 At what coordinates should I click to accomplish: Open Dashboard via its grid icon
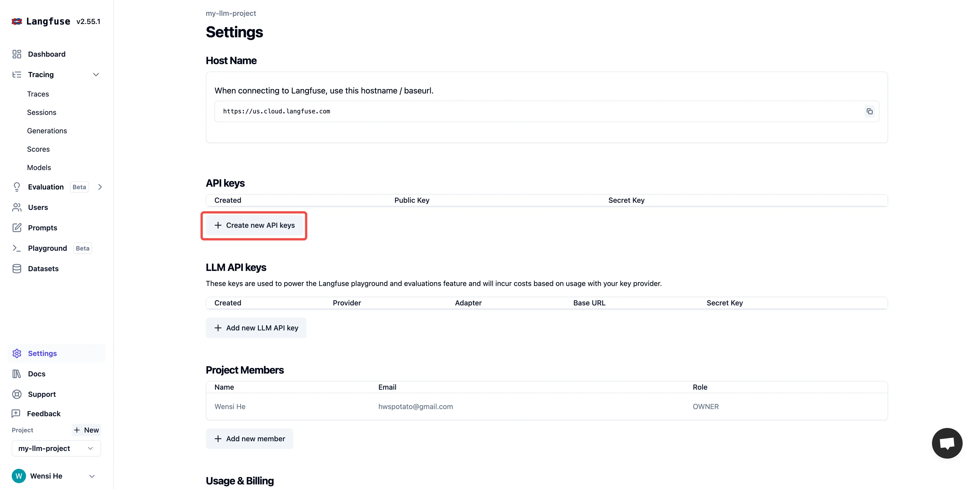17,54
